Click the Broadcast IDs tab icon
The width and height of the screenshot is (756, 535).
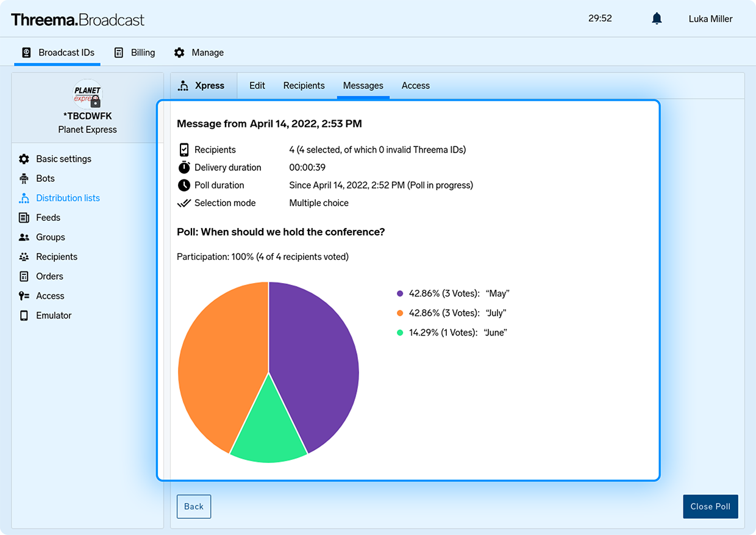(x=26, y=52)
